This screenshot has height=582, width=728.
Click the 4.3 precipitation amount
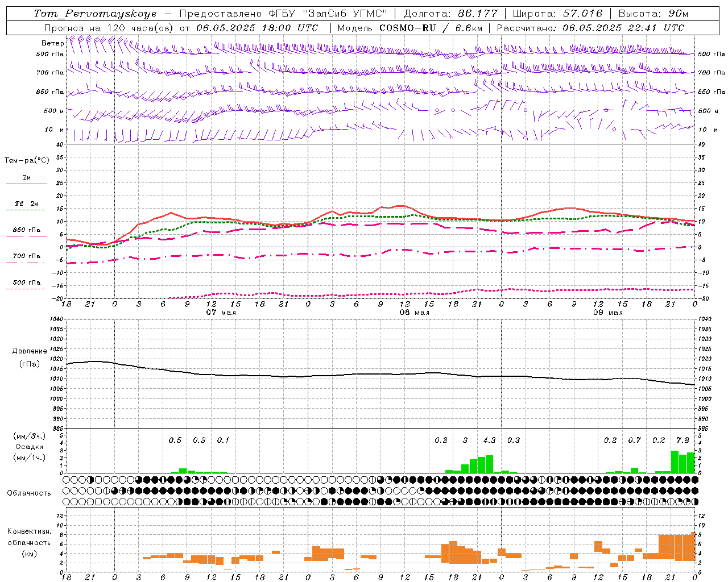coord(489,440)
